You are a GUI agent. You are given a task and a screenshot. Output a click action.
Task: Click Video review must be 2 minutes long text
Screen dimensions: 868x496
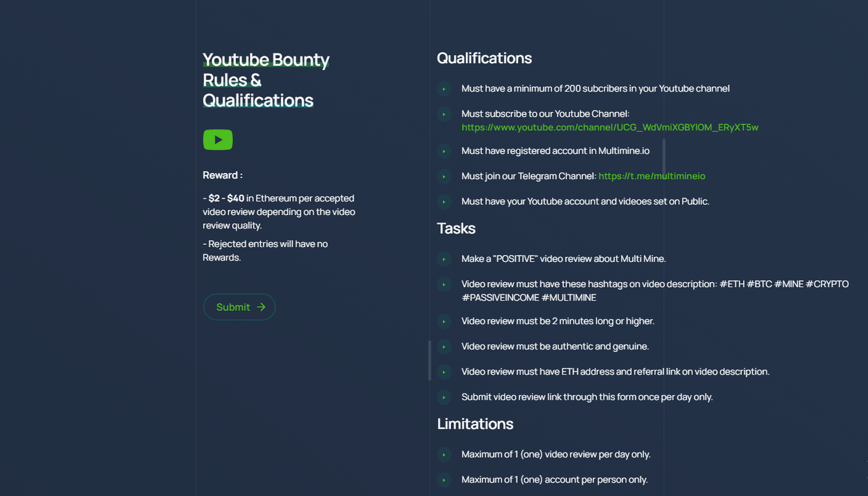pos(558,321)
